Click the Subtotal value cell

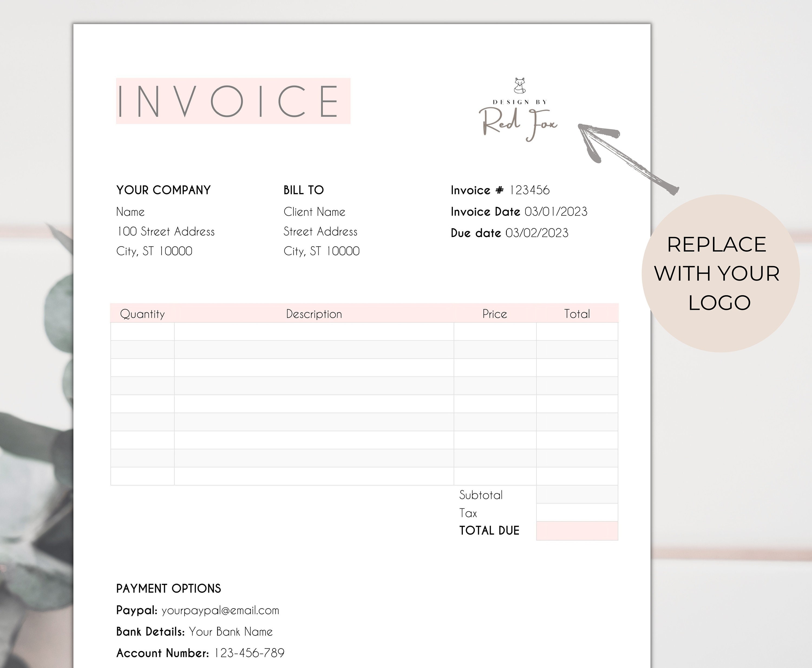[x=577, y=495]
